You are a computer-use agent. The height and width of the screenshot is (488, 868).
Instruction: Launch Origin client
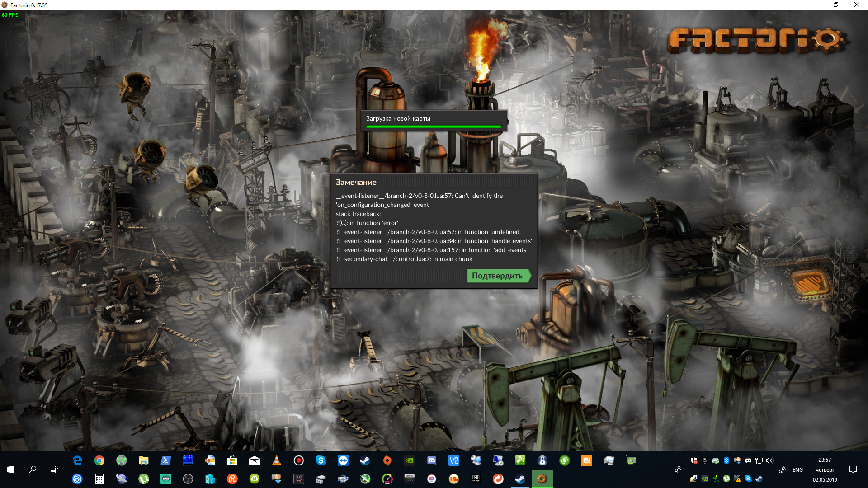387,460
